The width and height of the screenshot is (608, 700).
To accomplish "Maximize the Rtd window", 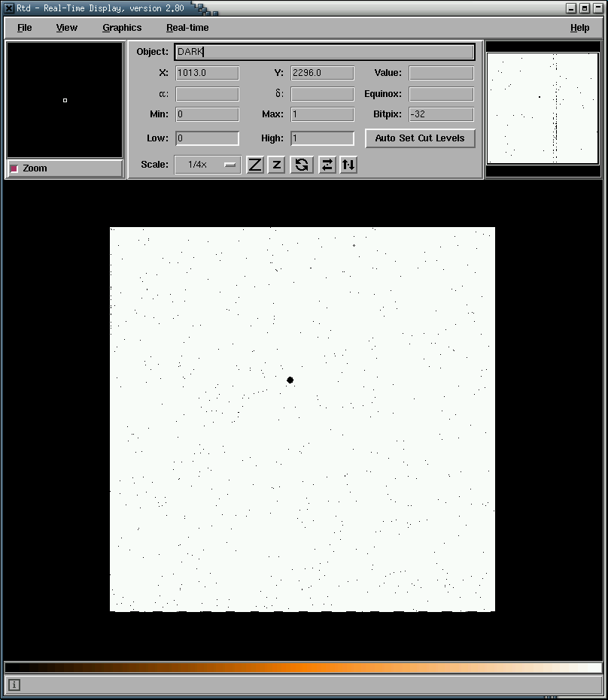I will tap(584, 8).
